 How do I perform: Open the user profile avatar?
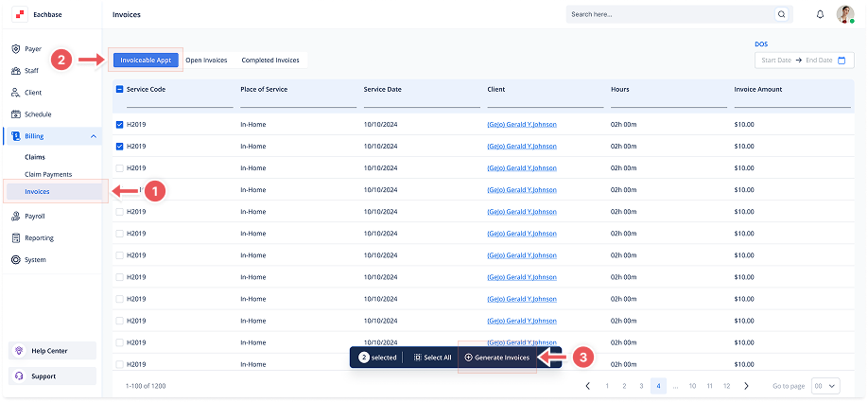(845, 14)
